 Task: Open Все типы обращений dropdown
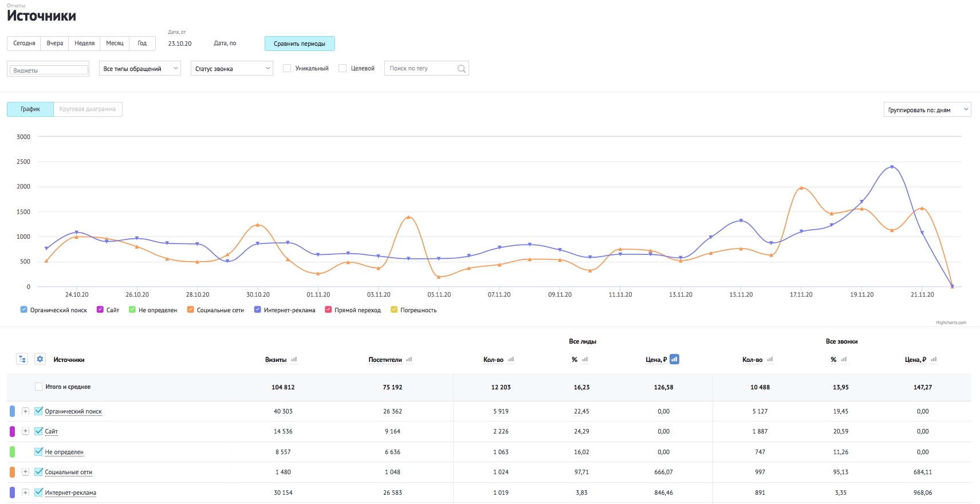point(140,69)
